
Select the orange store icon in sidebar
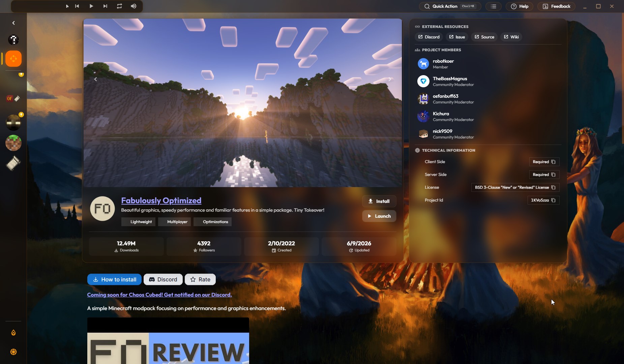point(13,59)
